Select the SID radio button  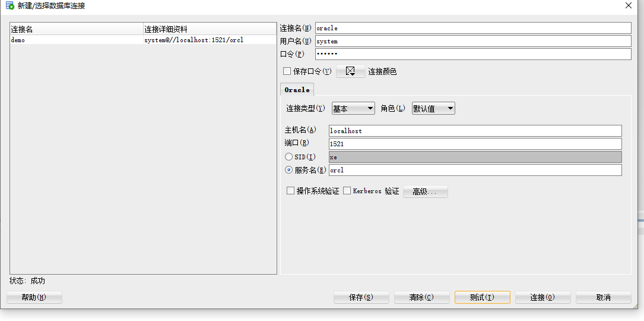(288, 157)
